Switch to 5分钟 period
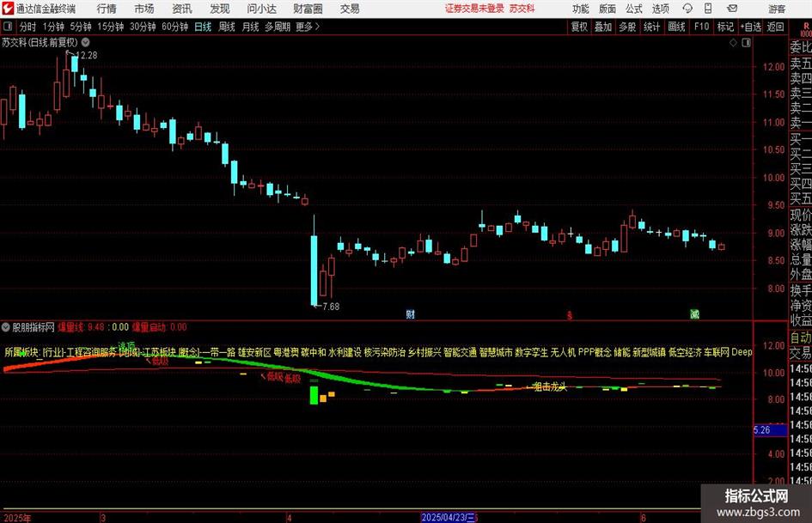This screenshot has width=812, height=523. 81,27
